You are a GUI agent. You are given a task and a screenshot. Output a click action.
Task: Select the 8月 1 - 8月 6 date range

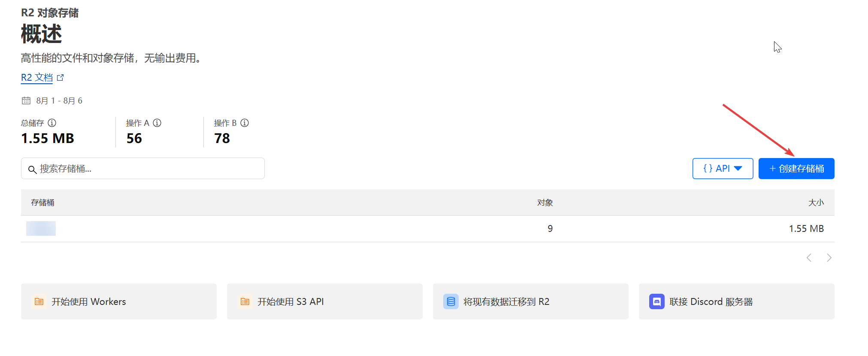[59, 100]
